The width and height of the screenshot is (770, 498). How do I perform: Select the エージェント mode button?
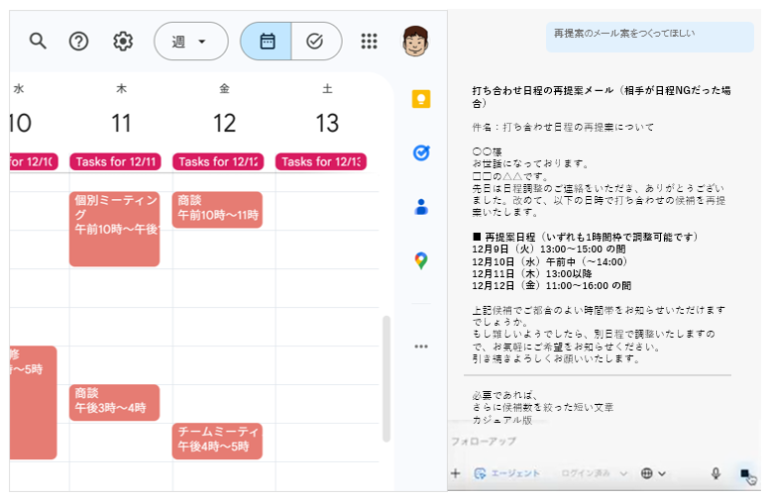pos(507,473)
